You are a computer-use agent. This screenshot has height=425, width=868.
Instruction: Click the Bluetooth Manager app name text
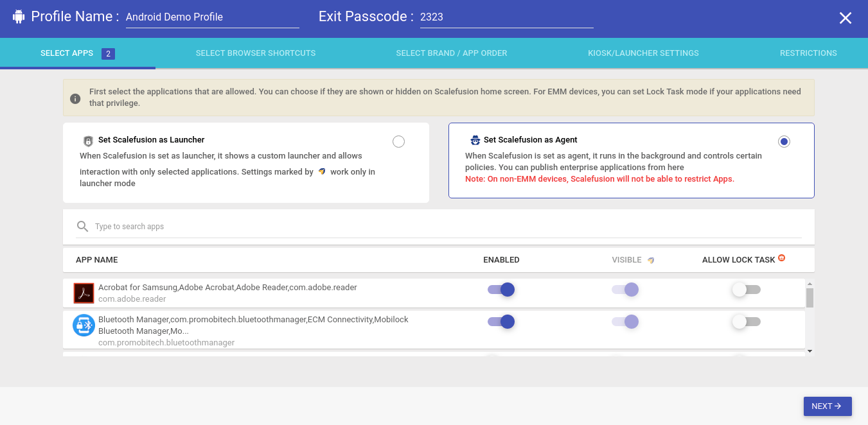tap(253, 325)
